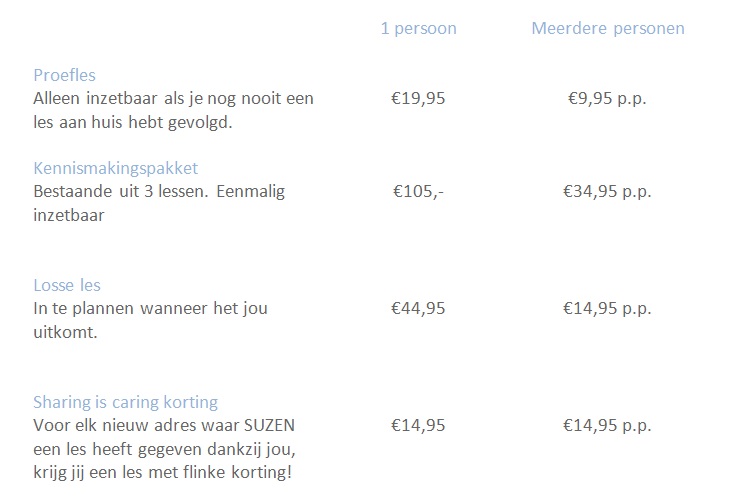Select the €44,95 Losse les price

click(418, 308)
